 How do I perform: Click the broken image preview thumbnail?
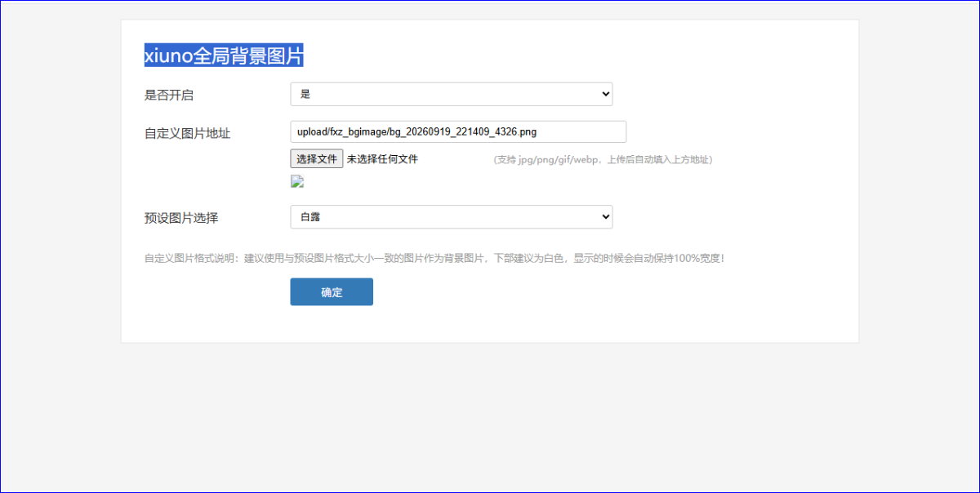click(x=297, y=182)
